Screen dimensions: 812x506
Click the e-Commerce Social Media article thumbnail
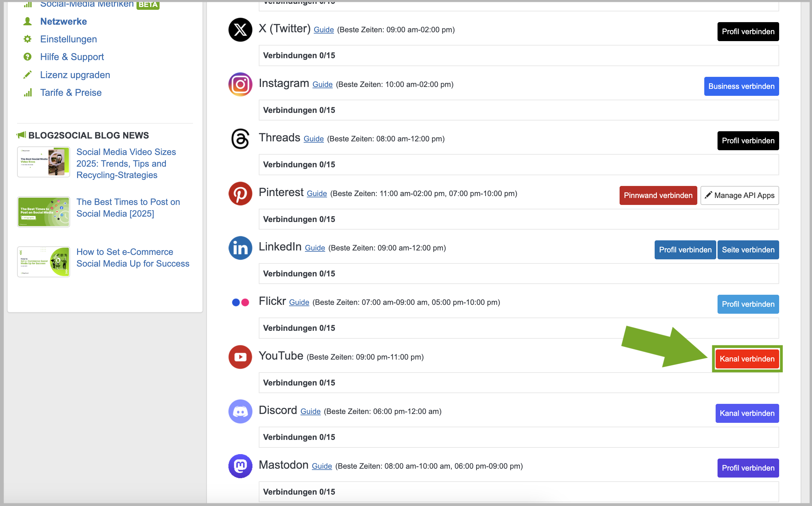[x=44, y=262]
